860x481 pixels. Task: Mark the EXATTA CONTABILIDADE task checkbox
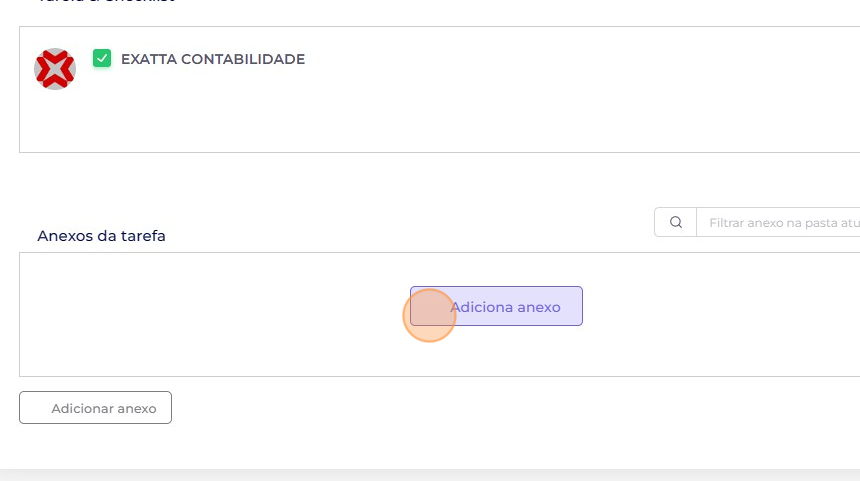(x=102, y=58)
